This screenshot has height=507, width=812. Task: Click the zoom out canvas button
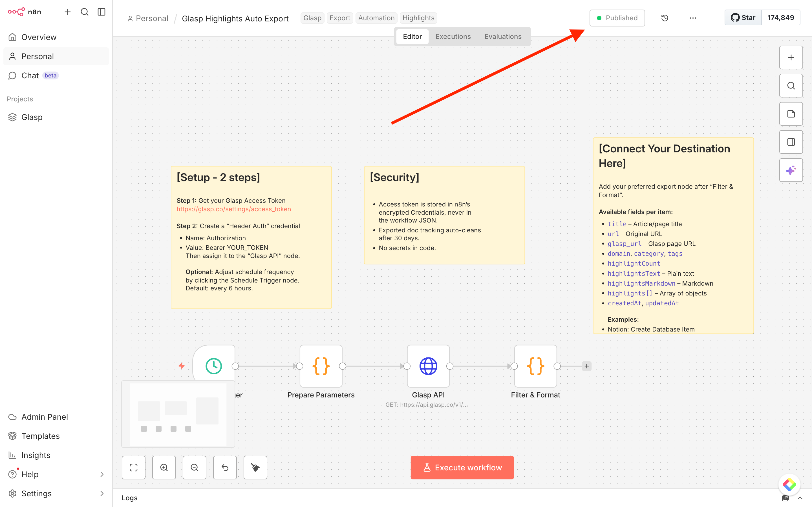(194, 468)
